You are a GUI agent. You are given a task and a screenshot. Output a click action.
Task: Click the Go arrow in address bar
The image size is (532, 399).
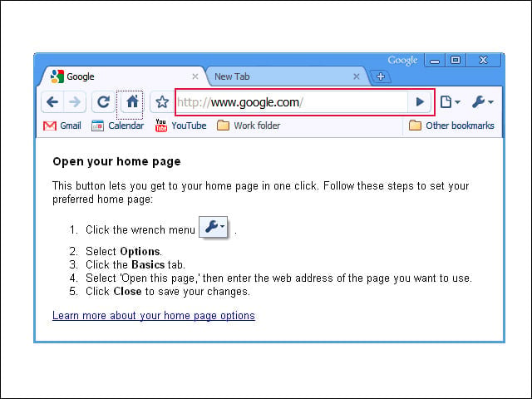[x=420, y=101]
